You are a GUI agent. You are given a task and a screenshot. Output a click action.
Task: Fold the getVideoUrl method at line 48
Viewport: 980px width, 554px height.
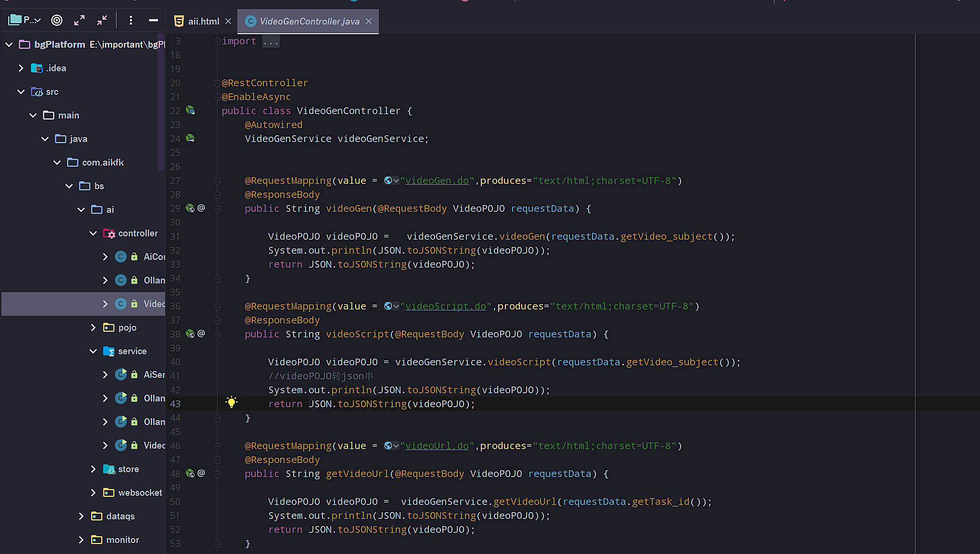click(x=217, y=474)
